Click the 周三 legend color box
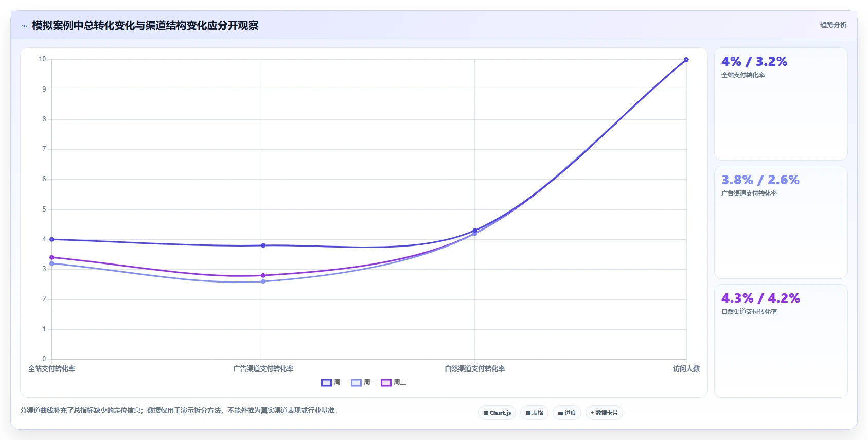Viewport: 868px width, 440px height. click(x=386, y=382)
